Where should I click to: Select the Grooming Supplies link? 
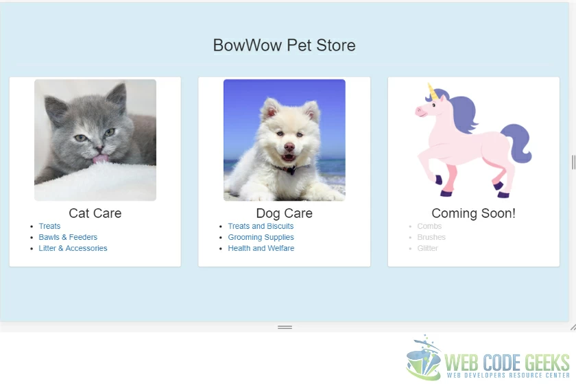pos(261,237)
